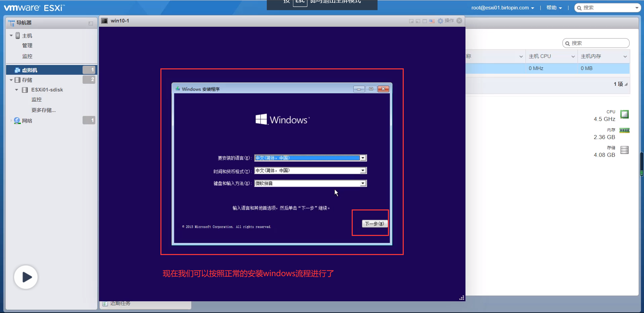644x313 pixels.
Task: Click the console resize grip icon
Action: [x=462, y=298]
